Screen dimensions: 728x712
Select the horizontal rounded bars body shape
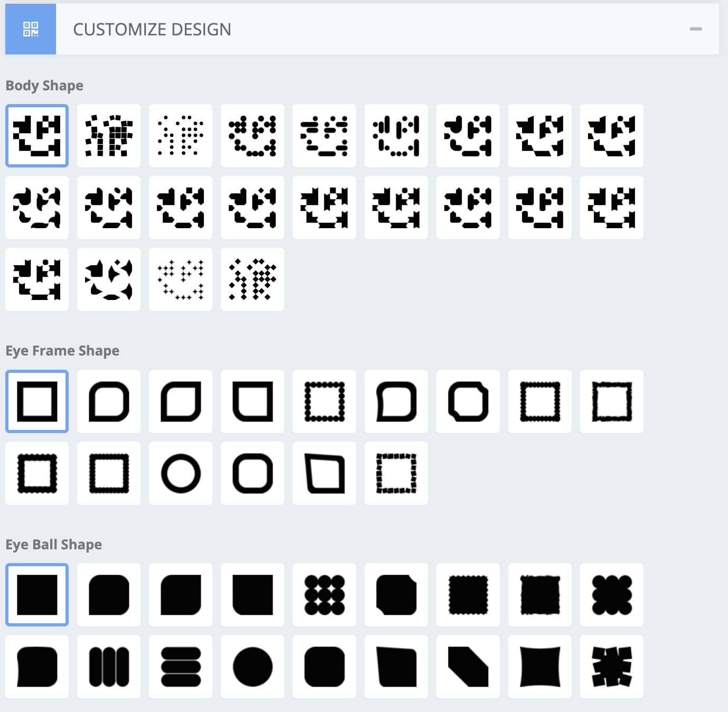pyautogui.click(x=324, y=136)
